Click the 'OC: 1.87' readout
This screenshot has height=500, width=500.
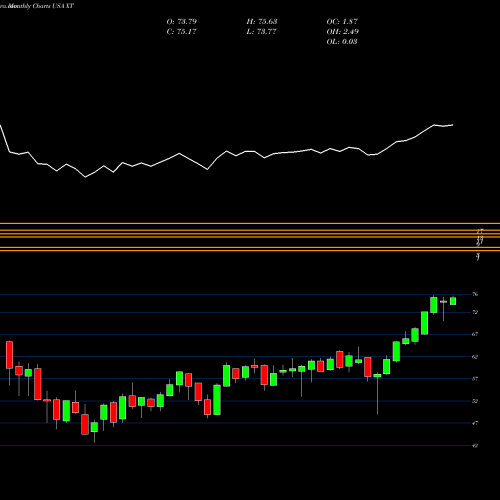click(342, 22)
